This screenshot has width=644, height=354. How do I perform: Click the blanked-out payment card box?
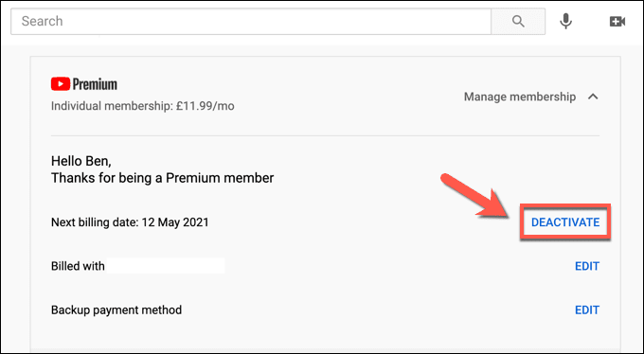[166, 266]
